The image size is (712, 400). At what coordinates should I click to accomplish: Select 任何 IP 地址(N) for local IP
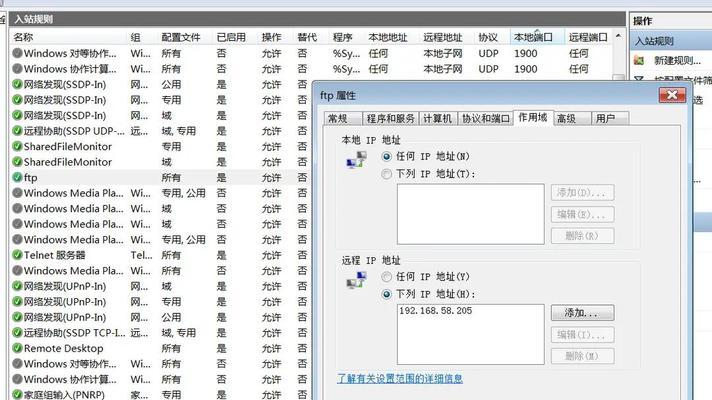(x=386, y=157)
